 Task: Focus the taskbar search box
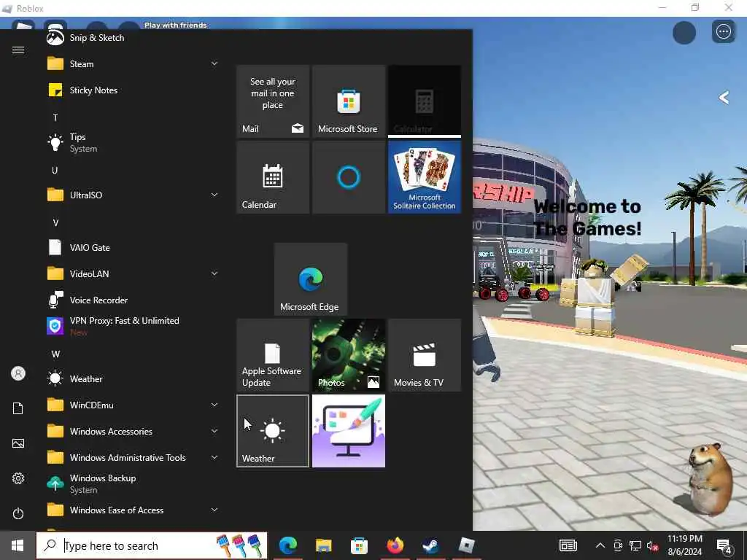click(152, 545)
